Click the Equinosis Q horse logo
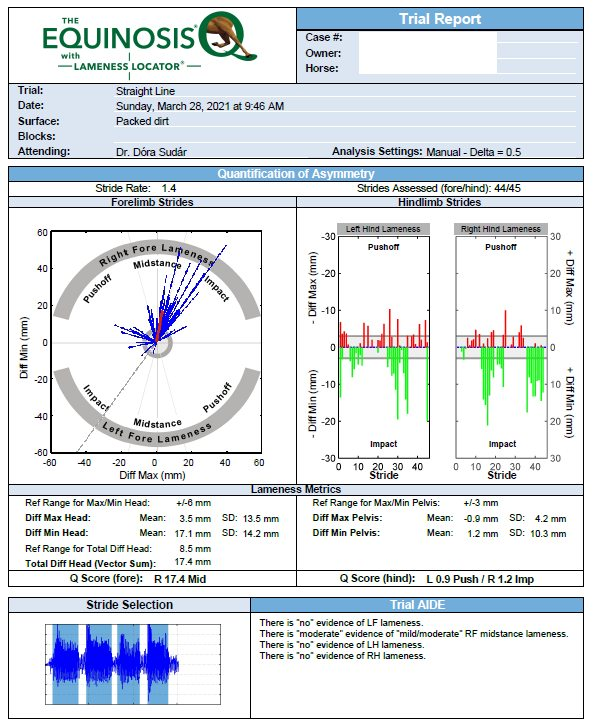Viewport: 596px width, 726px height. pos(149,45)
